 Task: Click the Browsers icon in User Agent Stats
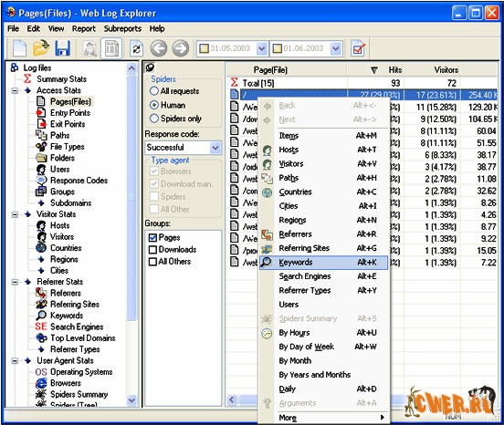pos(41,383)
